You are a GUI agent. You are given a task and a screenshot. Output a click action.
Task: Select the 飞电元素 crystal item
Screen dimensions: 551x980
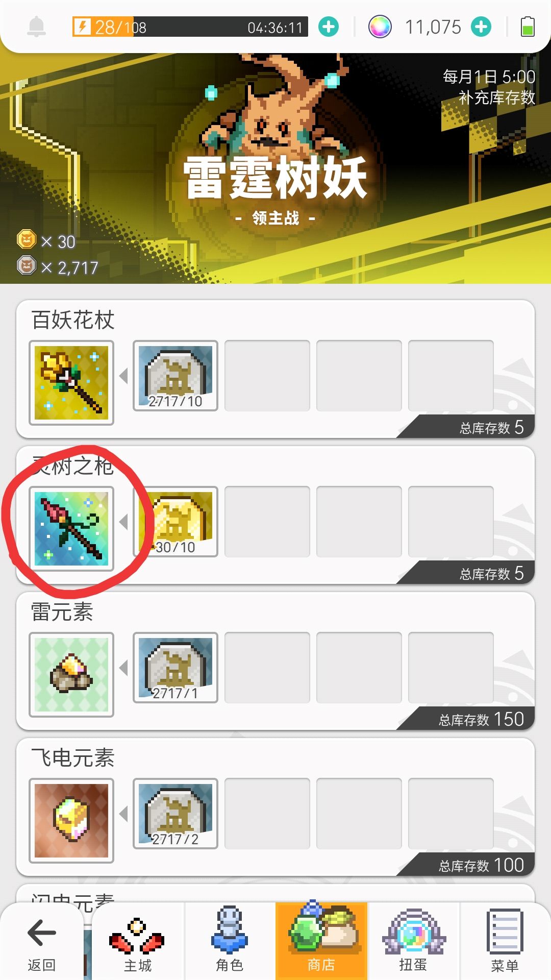click(71, 821)
